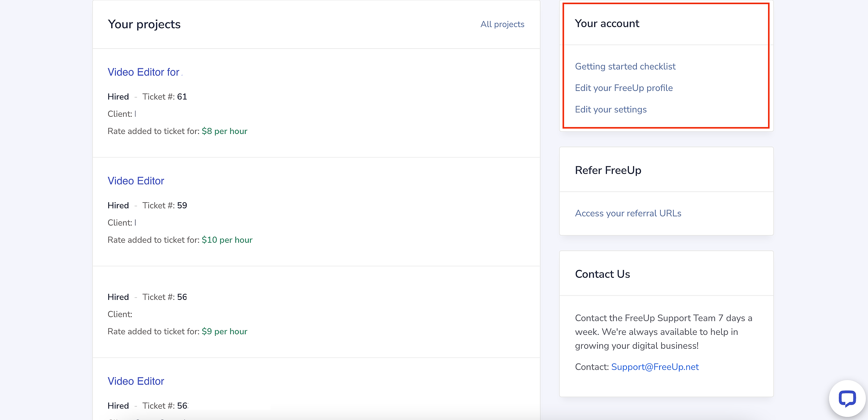
Task: Click the '$10 per hour' rate text
Action: (227, 240)
